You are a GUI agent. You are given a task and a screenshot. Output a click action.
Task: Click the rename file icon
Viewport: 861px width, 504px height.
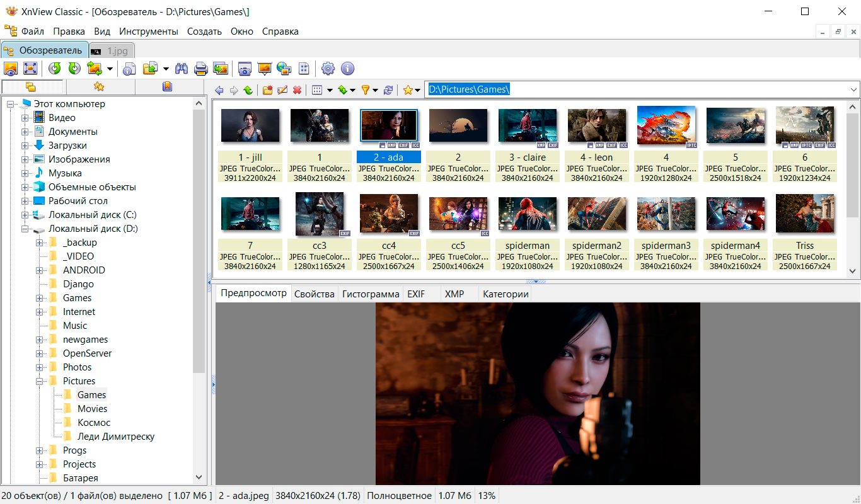coord(282,90)
